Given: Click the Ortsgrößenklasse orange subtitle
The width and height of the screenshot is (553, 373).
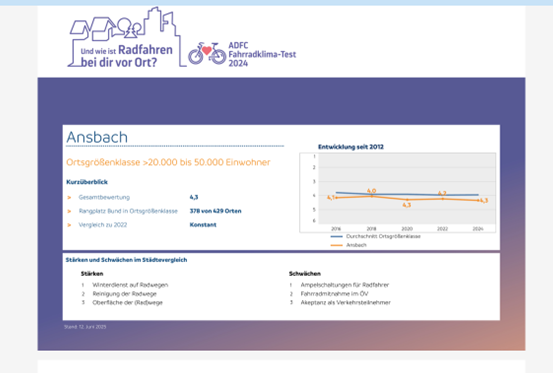Looking at the screenshot, I should point(168,162).
